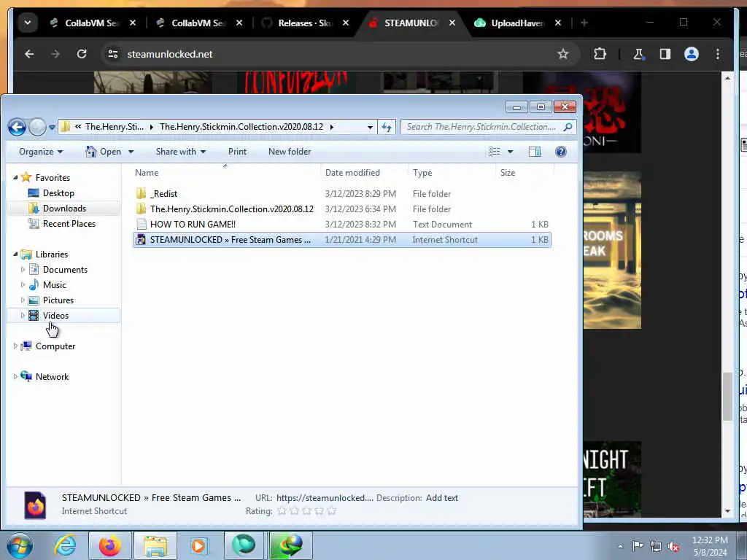Switch to the Releases tab in Chrome
The height and width of the screenshot is (560, 747).
[305, 23]
